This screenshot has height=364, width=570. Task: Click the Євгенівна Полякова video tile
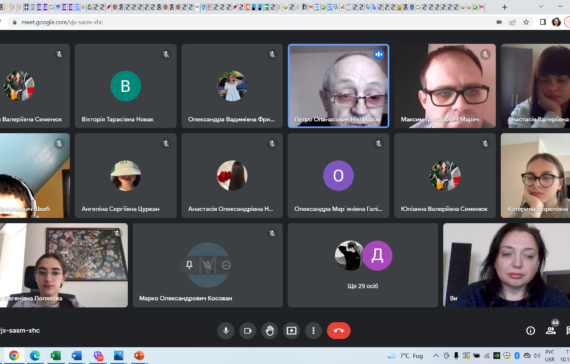click(x=64, y=265)
